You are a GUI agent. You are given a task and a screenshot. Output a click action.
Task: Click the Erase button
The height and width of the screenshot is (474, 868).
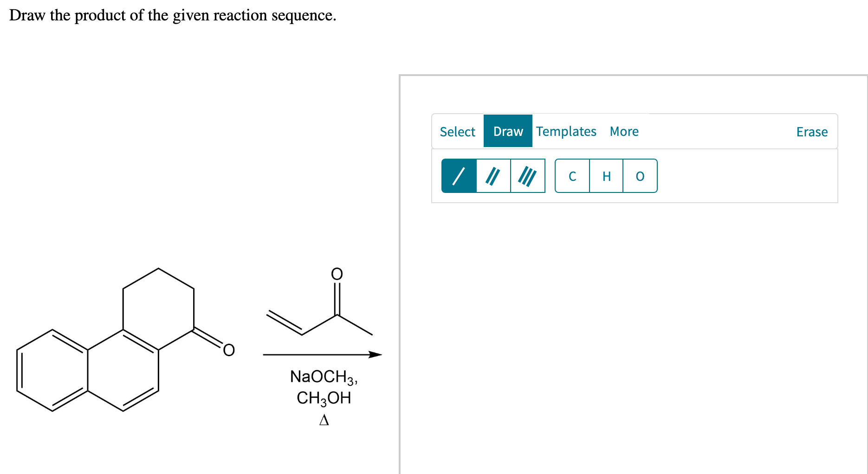811,131
